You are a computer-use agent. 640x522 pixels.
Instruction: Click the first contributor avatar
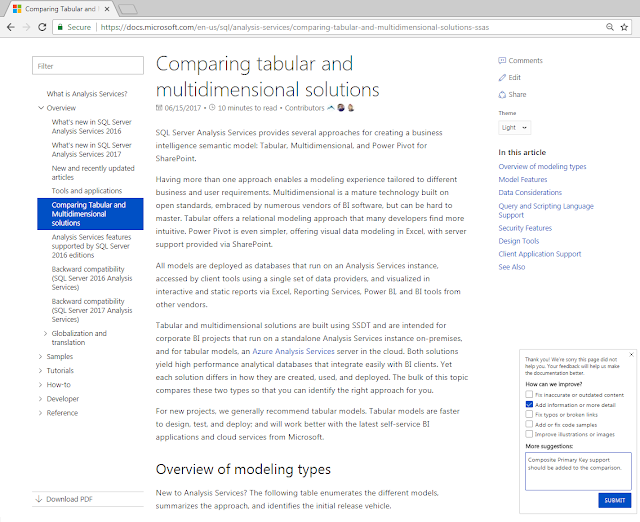tap(331, 108)
